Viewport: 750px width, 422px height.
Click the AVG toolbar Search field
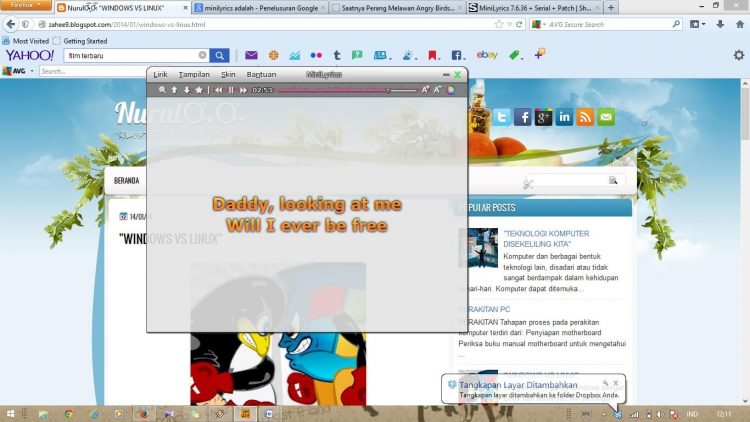point(93,71)
